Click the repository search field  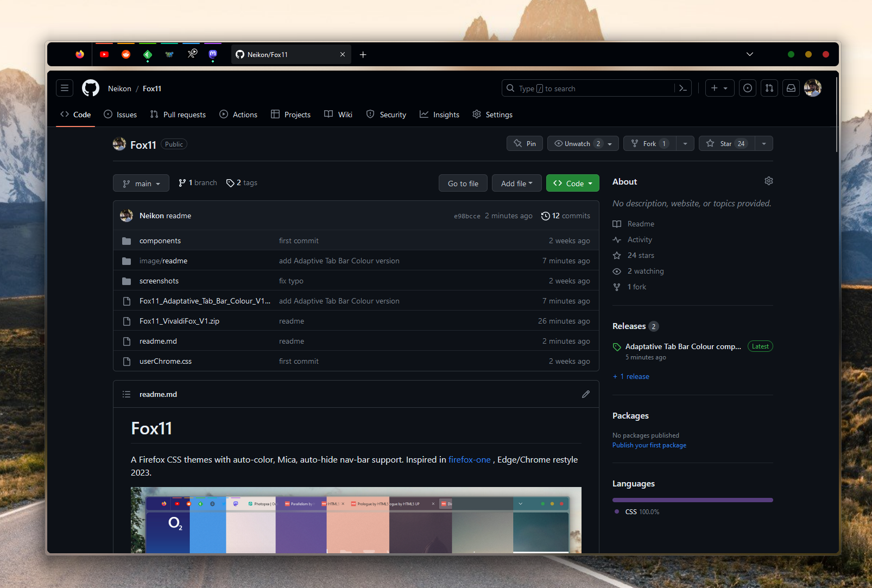point(597,88)
